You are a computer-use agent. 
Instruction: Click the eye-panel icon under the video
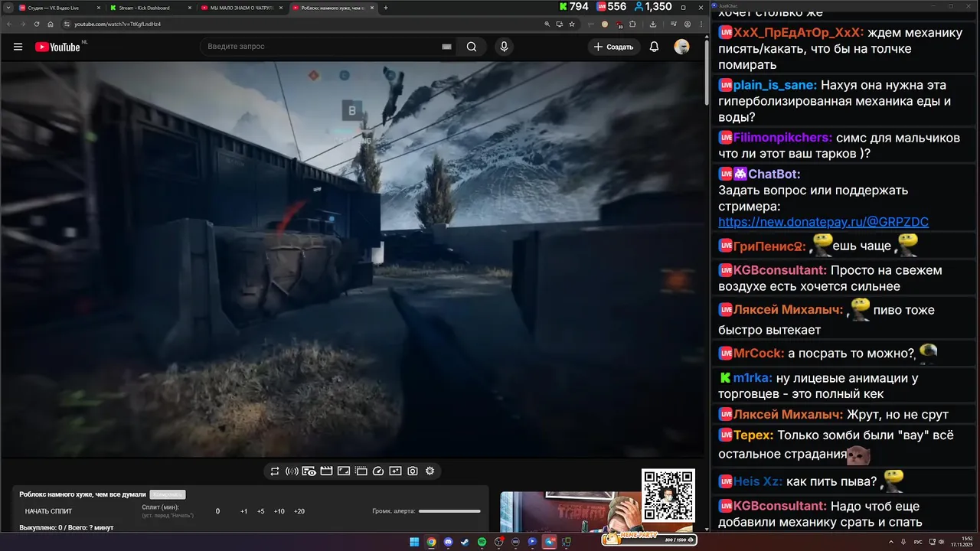(309, 471)
